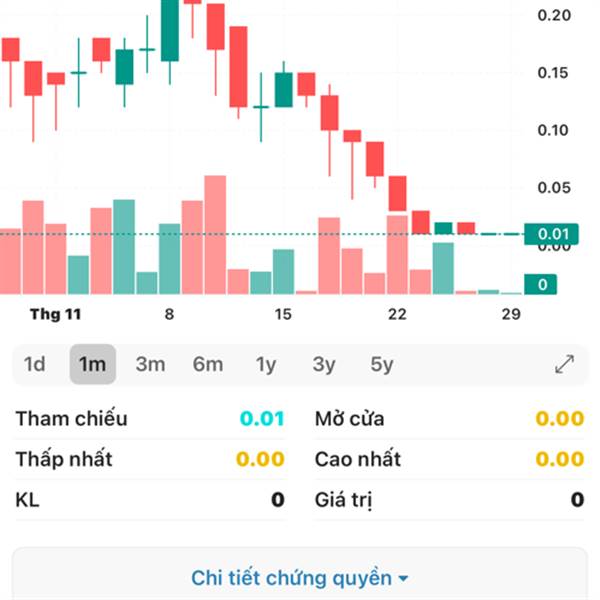Select the 1m timeframe
Viewport: 600px width, 600px height.
pos(93,364)
